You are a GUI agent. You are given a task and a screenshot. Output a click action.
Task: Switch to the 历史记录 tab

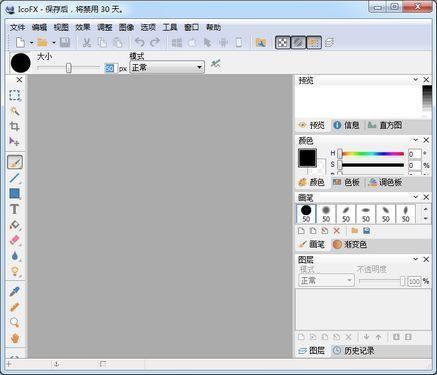point(354,350)
